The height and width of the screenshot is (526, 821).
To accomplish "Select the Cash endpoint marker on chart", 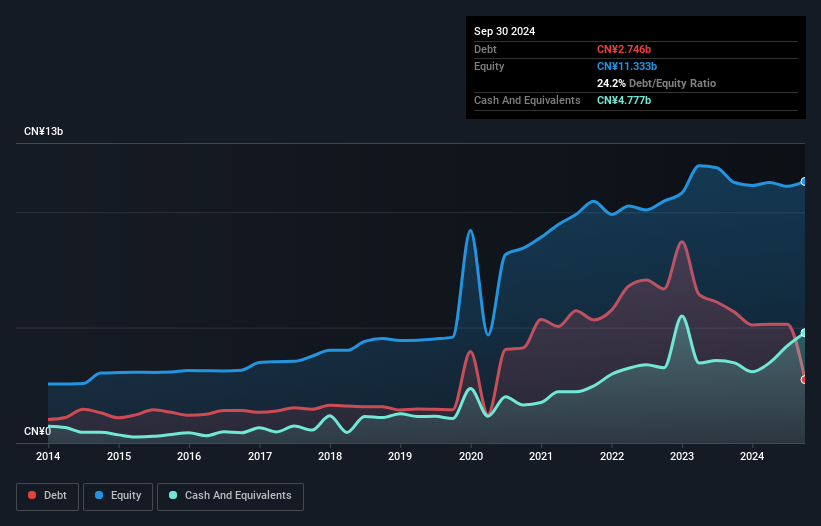I will pos(804,333).
